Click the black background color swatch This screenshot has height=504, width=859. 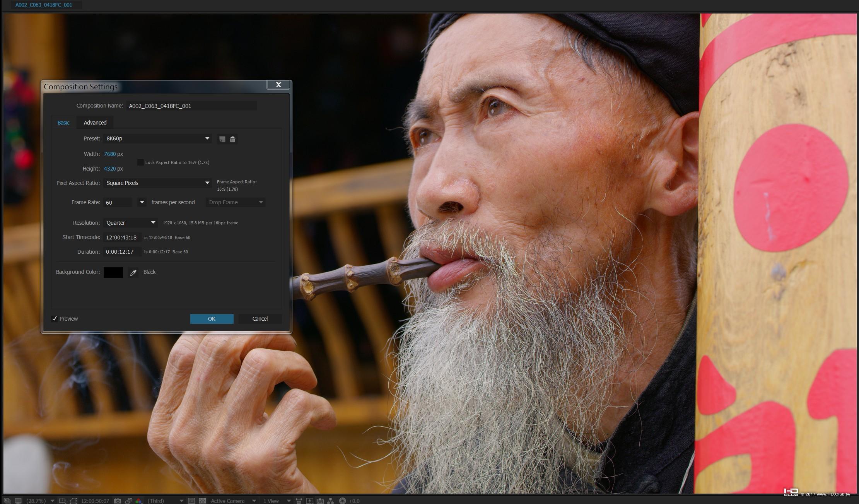pos(113,272)
